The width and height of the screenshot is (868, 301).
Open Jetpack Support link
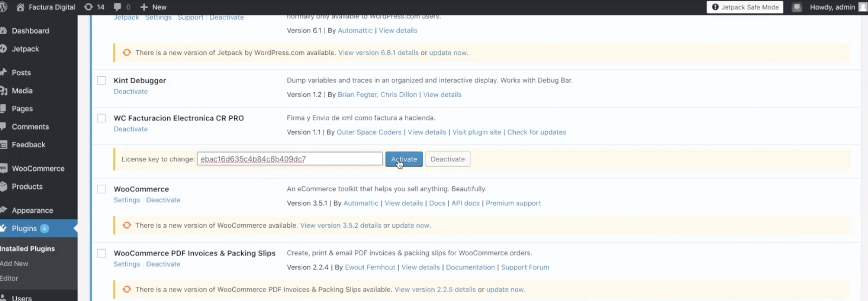[190, 17]
